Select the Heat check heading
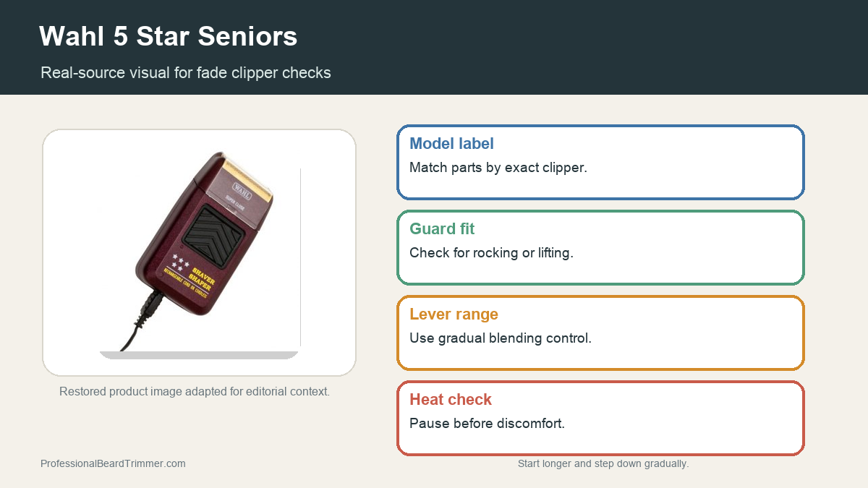This screenshot has height=488, width=868. pos(450,399)
